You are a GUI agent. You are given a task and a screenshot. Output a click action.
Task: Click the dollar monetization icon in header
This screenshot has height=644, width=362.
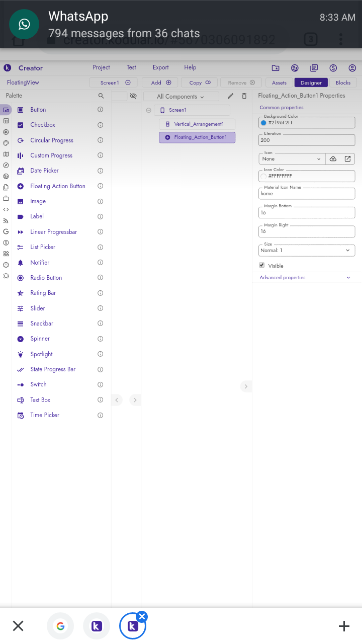[x=333, y=68]
